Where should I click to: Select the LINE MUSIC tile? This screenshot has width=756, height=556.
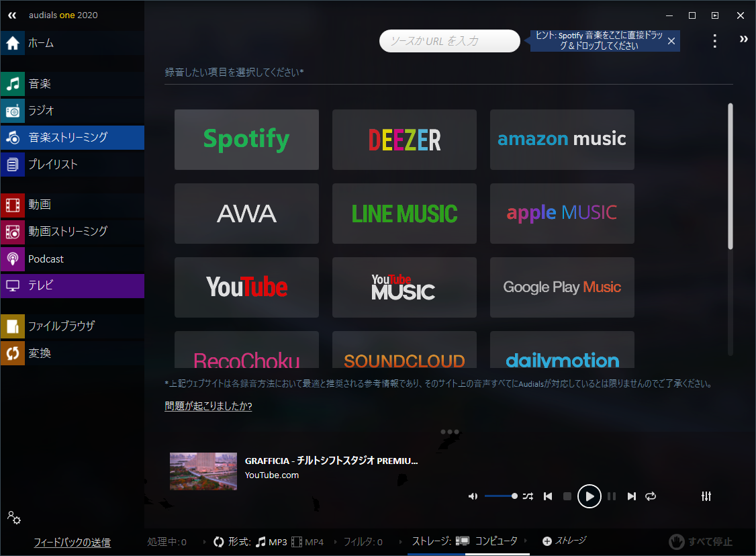coord(404,213)
